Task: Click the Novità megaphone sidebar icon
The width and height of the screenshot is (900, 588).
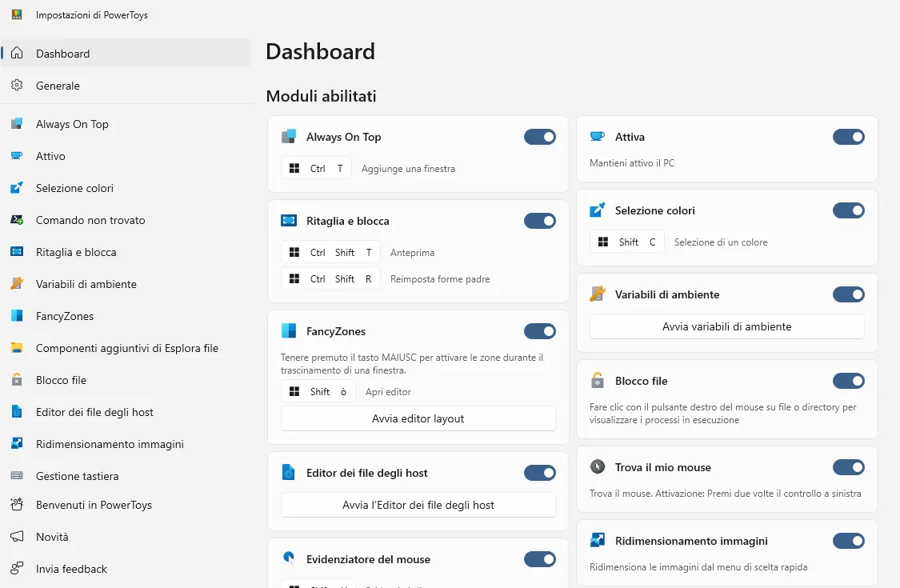Action: [x=18, y=536]
